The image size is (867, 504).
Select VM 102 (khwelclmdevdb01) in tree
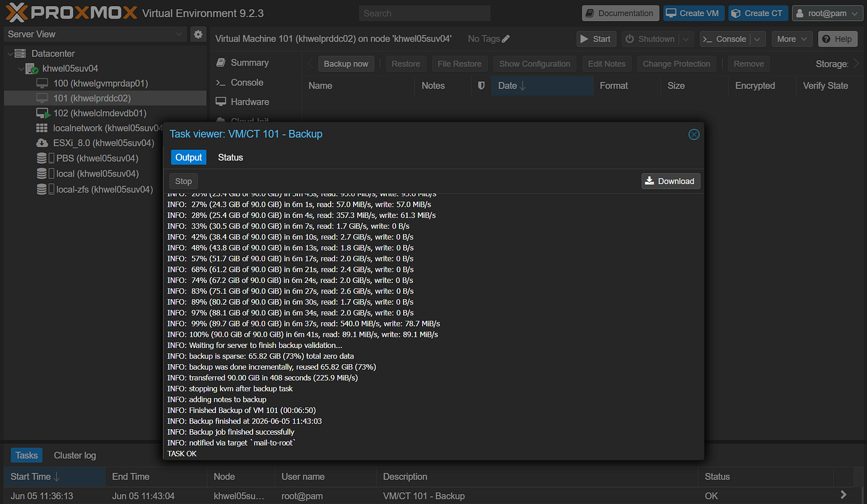point(100,113)
